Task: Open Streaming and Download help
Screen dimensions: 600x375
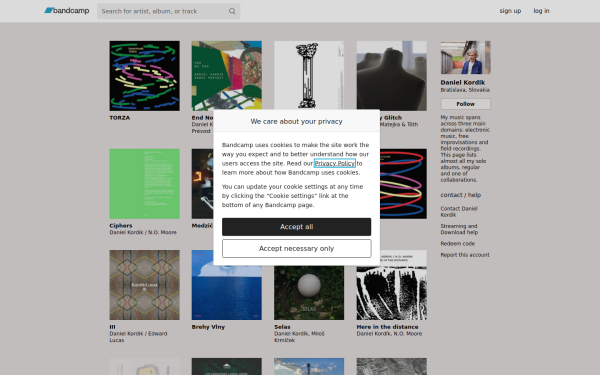Action: click(x=459, y=229)
